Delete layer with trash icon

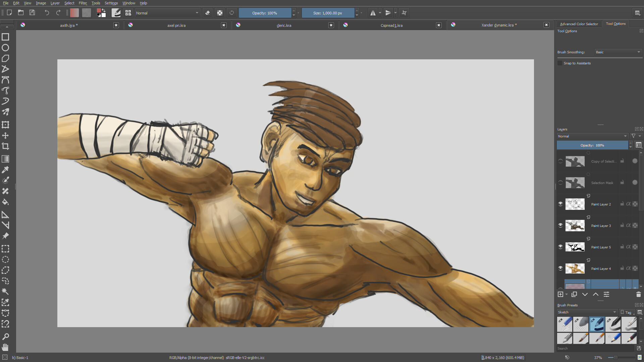[x=638, y=294]
